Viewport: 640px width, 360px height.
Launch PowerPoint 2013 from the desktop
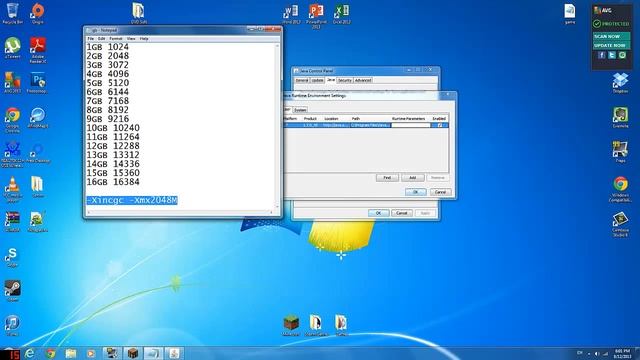pos(316,16)
